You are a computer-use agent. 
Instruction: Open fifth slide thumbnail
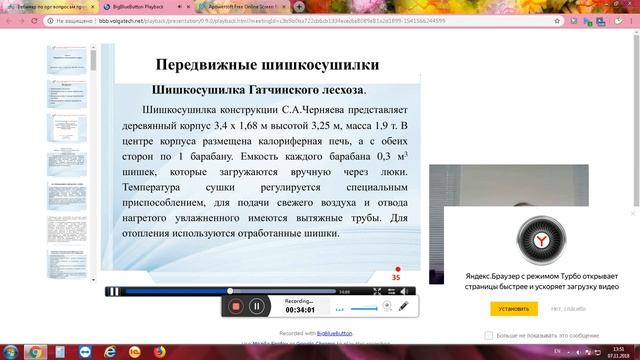pyautogui.click(x=67, y=196)
